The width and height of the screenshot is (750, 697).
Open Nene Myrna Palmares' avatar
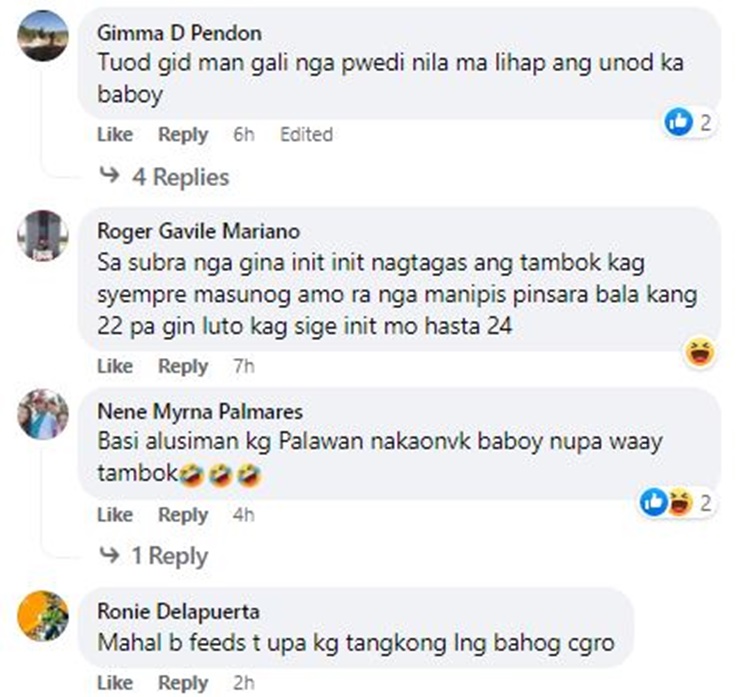click(x=43, y=414)
